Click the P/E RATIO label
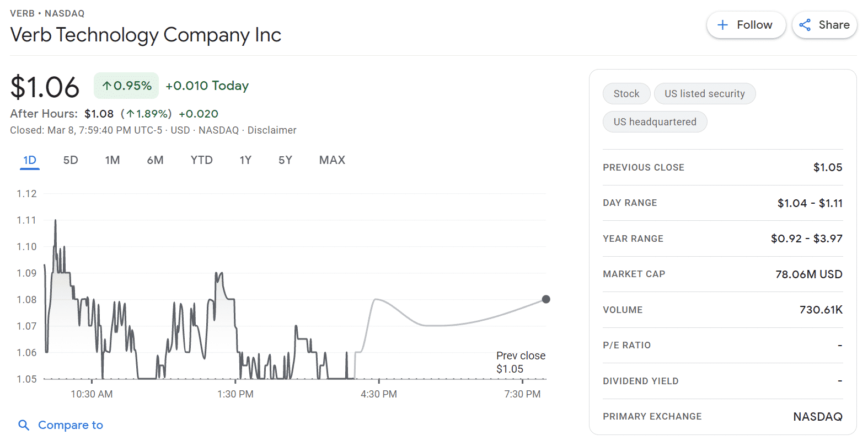The width and height of the screenshot is (868, 440). (x=627, y=345)
